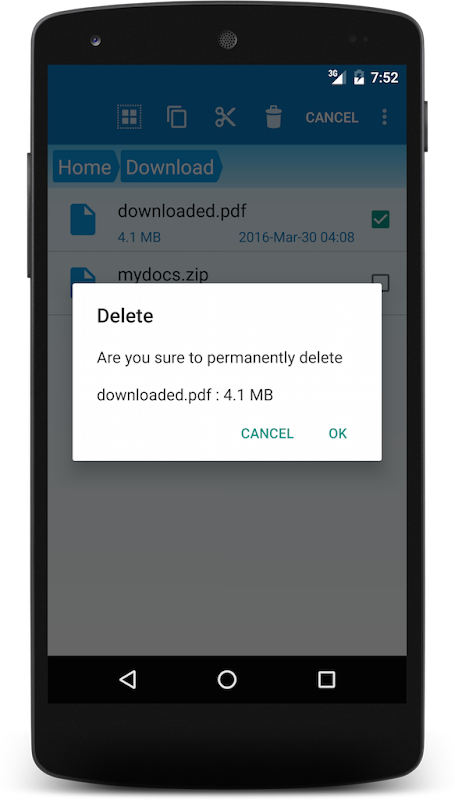This screenshot has height=800, width=455.
Task: Tap the mydocs.zip file icon
Action: pos(83,276)
